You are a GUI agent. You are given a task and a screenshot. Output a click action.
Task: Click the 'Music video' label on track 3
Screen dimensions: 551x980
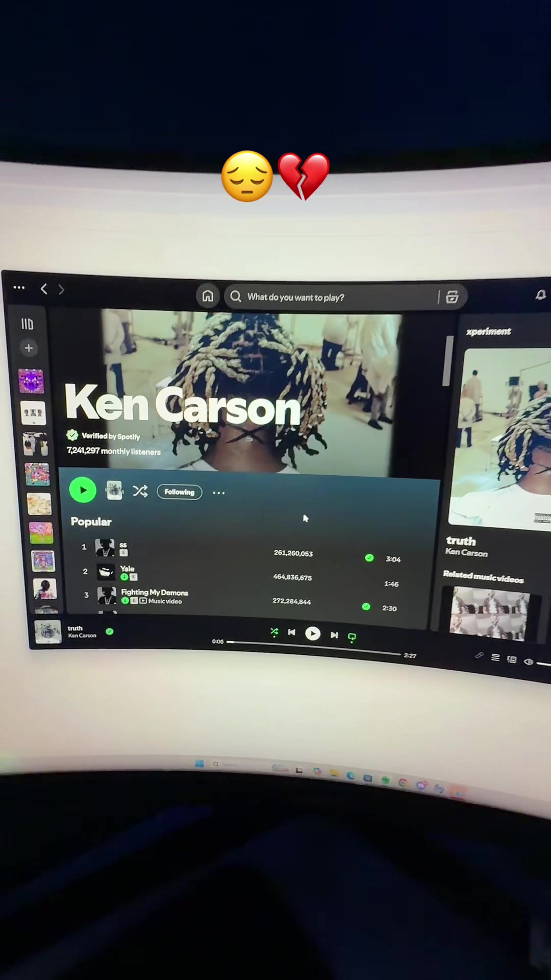tap(165, 601)
